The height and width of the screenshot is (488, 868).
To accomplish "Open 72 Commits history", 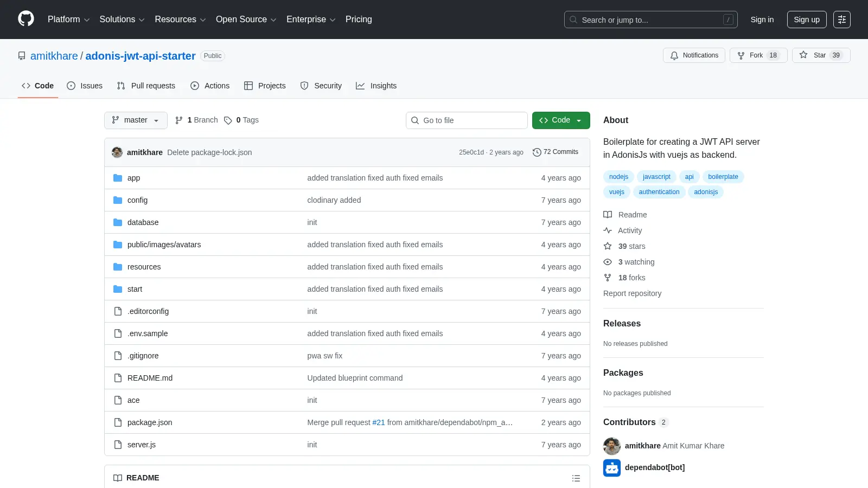I will 556,152.
